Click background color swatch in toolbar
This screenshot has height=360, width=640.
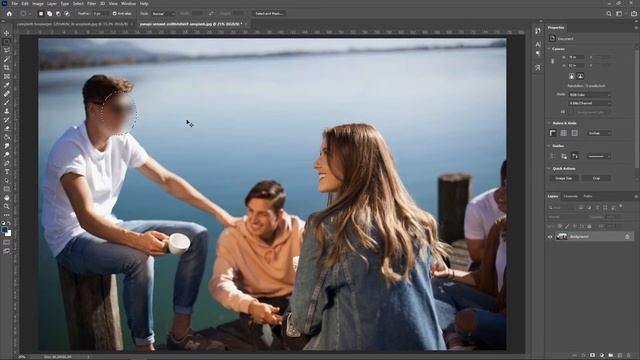tap(9, 233)
